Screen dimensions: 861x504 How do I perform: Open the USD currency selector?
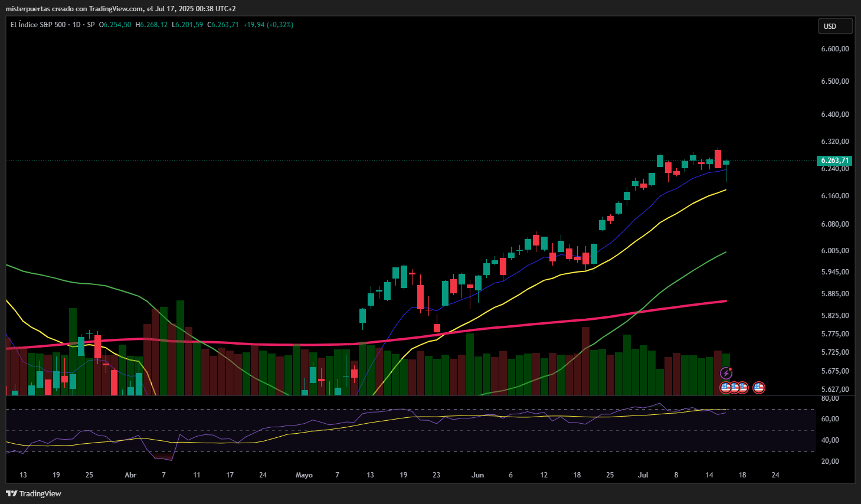coord(835,26)
